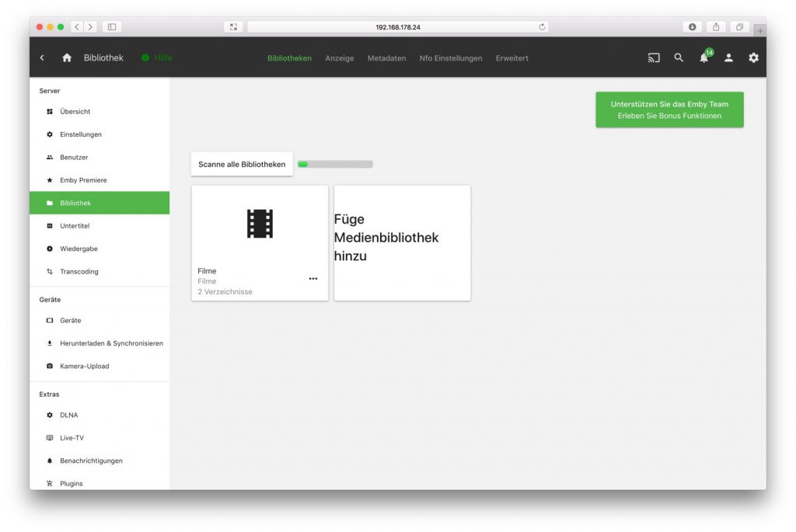This screenshot has width=796, height=532.
Task: Click the Transcoding arrows icon
Action: [50, 271]
